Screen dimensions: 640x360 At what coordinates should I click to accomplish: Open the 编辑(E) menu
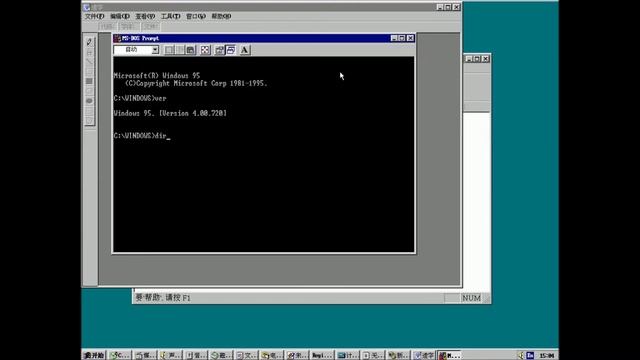120,16
